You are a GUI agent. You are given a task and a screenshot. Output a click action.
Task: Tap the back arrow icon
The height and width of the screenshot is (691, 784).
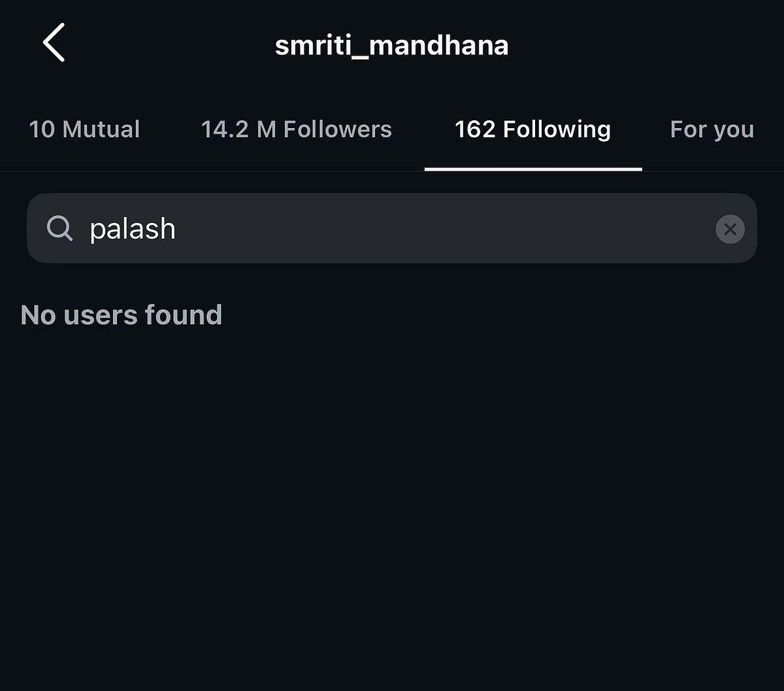point(54,43)
